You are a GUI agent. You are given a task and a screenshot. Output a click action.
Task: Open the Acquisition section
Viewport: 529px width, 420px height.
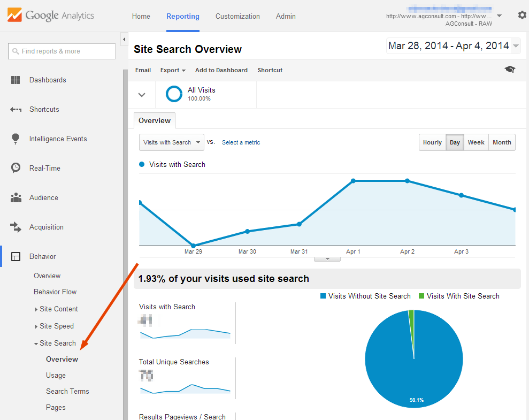(48, 227)
